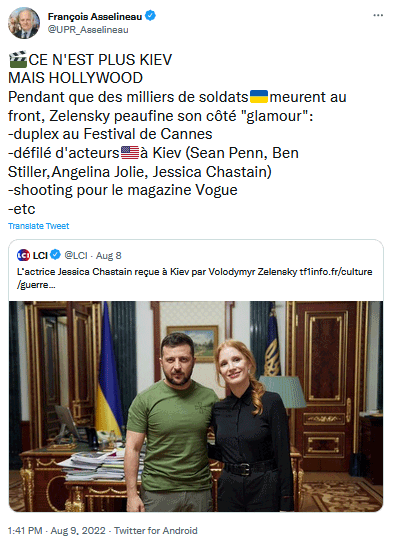Click the blue verified badge beside François Asselineau
Image resolution: width=393 pixels, height=541 pixels.
tap(150, 16)
